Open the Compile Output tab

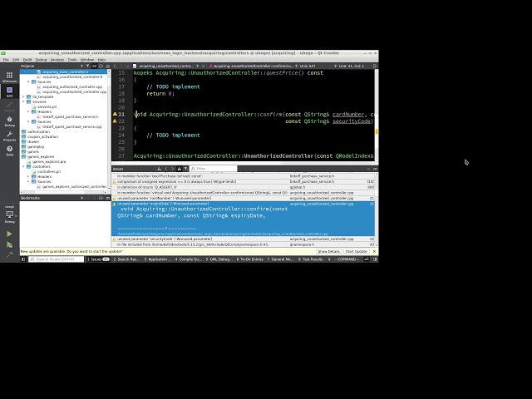189,259
